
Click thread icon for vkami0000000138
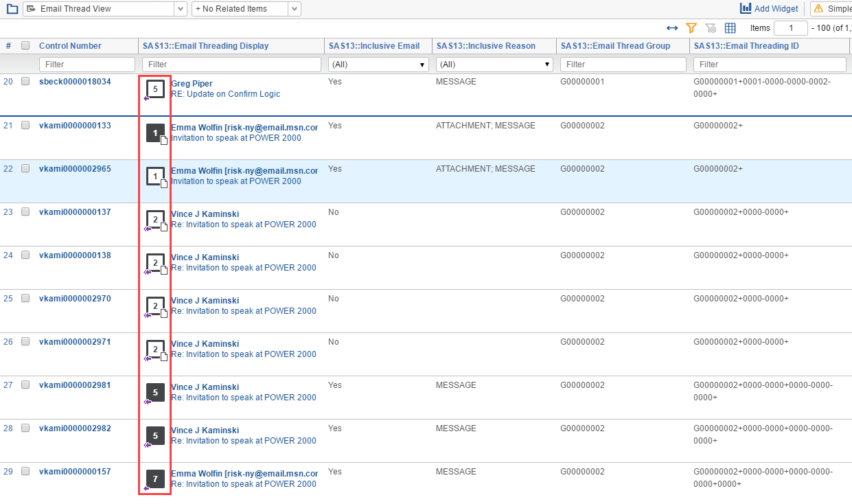pyautogui.click(x=156, y=264)
